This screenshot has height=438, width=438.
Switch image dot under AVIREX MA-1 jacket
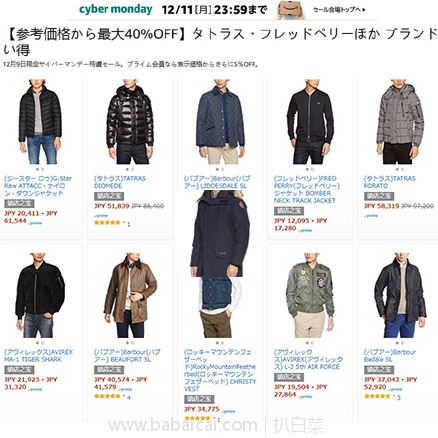pyautogui.click(x=42, y=343)
